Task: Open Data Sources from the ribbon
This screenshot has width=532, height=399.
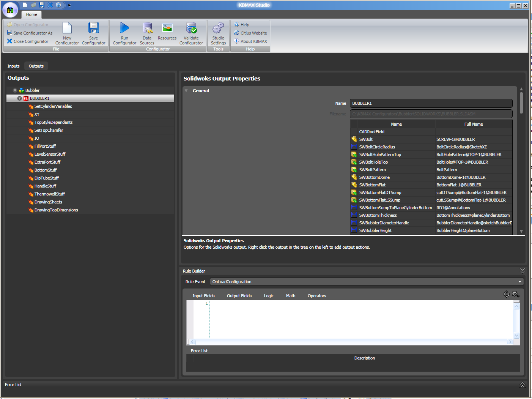Action: [x=147, y=28]
